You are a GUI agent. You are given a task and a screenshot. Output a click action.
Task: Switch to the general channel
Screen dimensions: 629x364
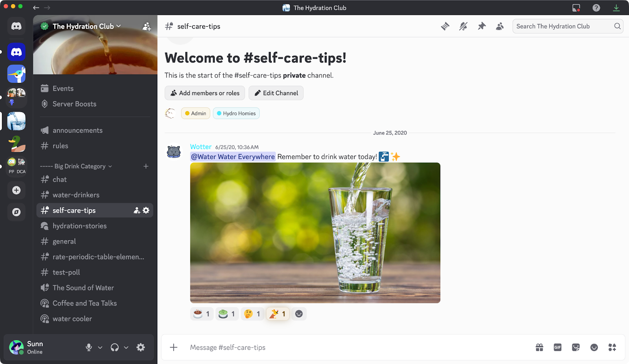point(64,241)
